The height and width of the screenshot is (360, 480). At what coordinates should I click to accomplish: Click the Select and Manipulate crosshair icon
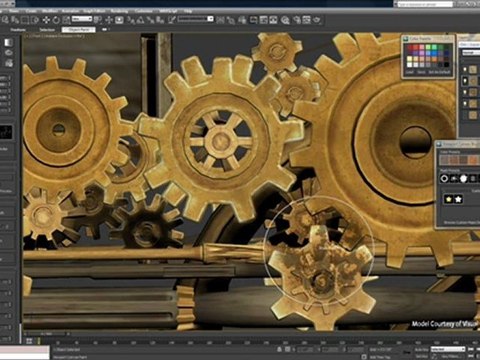click(109, 20)
